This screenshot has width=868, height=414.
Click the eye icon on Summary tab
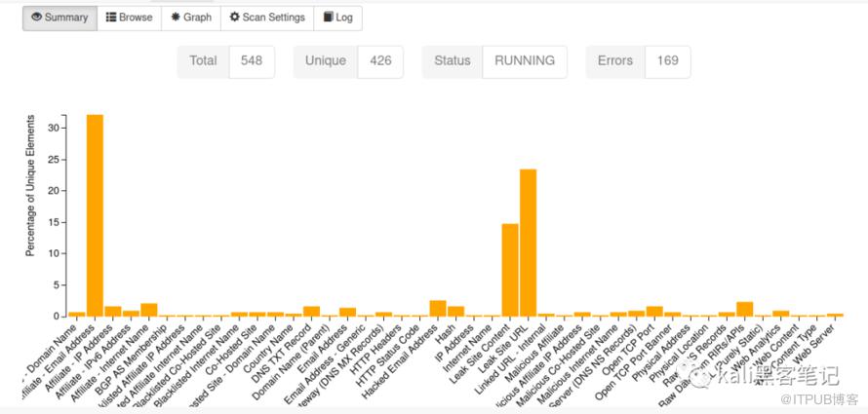tap(36, 18)
